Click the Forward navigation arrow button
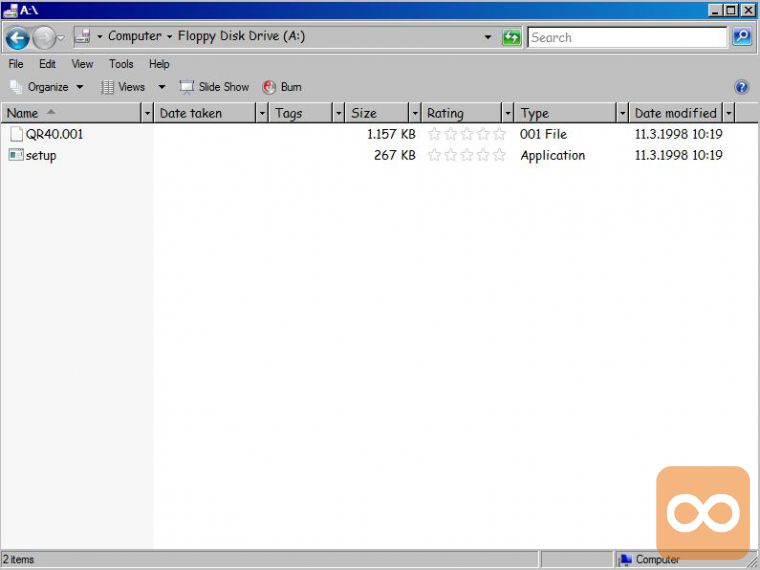760x570 pixels. (x=44, y=38)
